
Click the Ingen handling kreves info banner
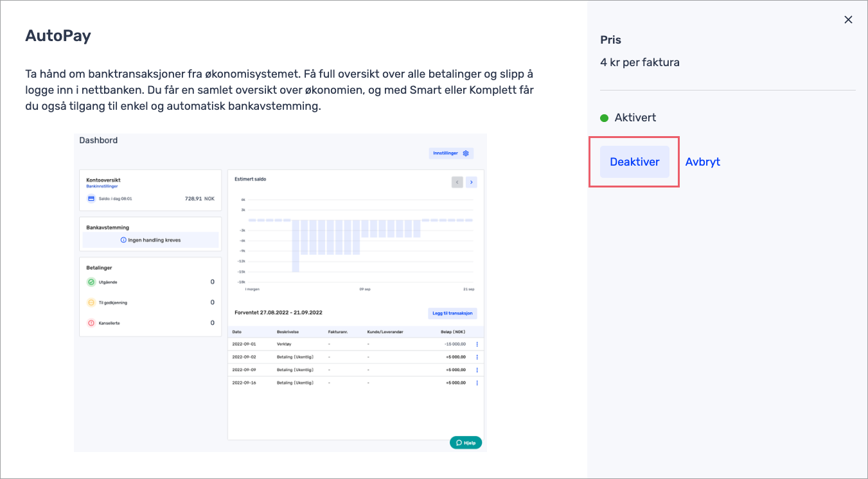coord(150,240)
